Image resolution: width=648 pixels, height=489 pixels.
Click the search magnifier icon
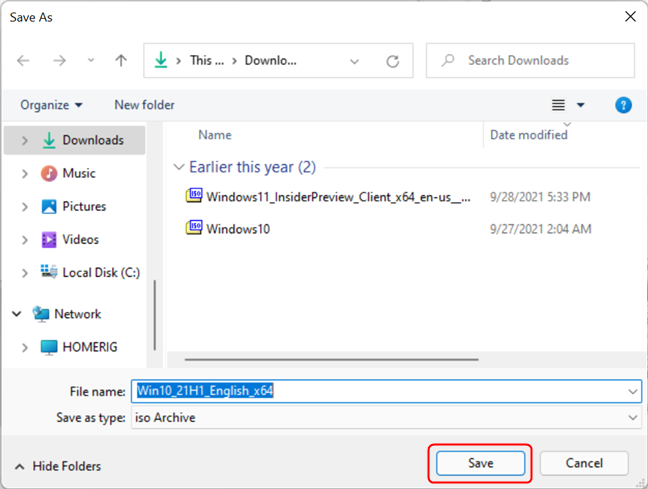(x=448, y=60)
